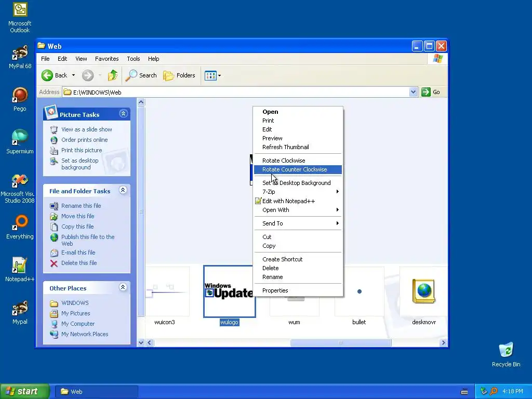Choose Print from the context menu
532x399 pixels.
coord(298,121)
